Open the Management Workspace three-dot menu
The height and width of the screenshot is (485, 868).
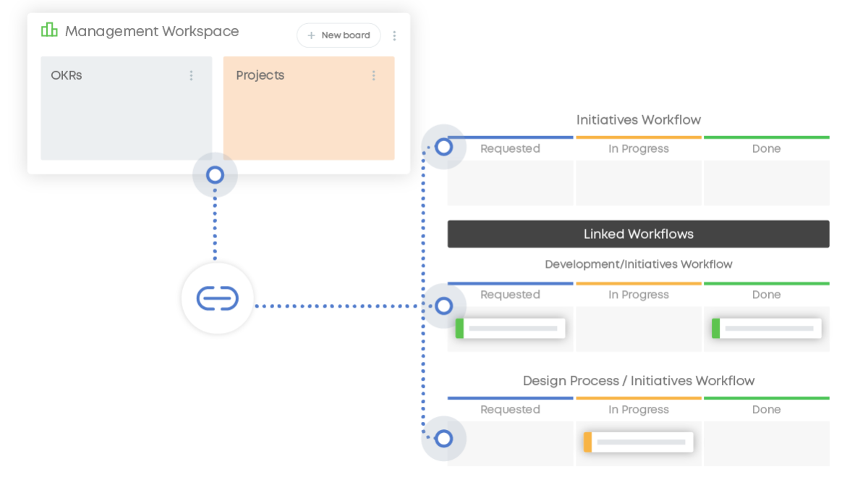(394, 35)
